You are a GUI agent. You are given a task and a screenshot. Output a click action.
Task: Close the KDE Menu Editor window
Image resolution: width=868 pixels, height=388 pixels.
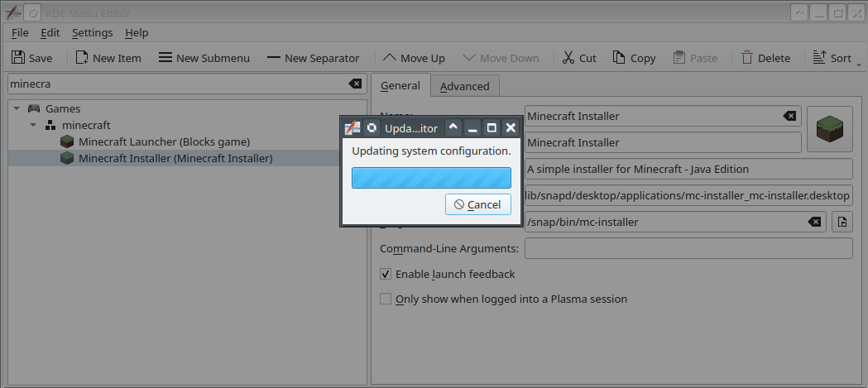click(x=856, y=12)
